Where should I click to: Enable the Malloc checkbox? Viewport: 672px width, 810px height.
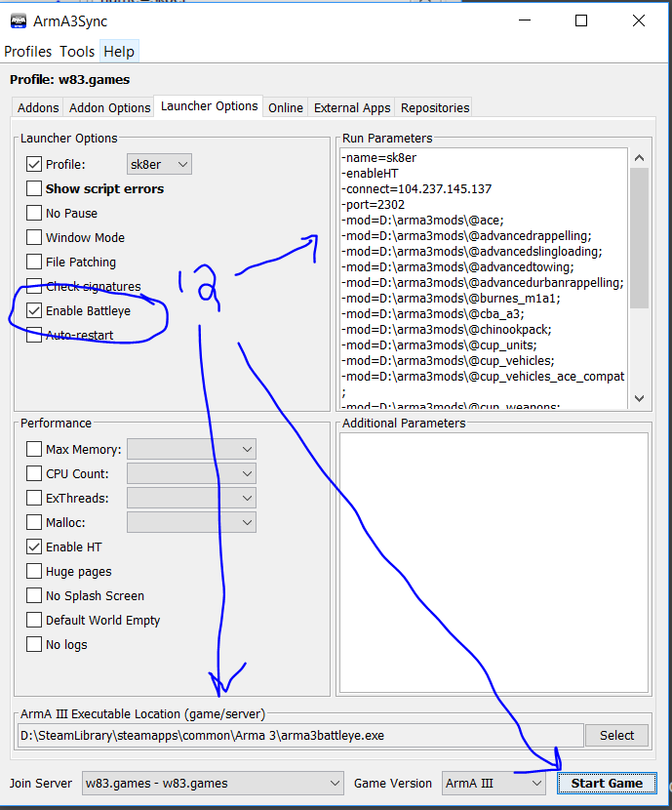(34, 522)
